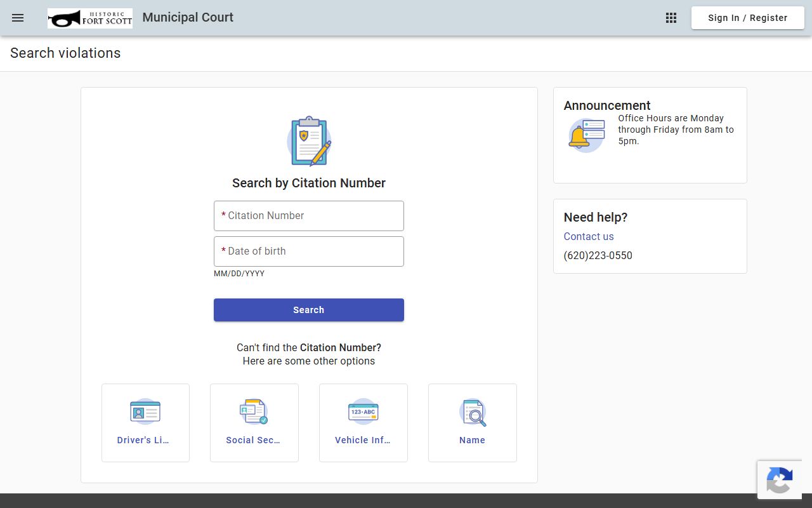The image size is (812, 508).
Task: Open the apps grid icon
Action: point(671,18)
